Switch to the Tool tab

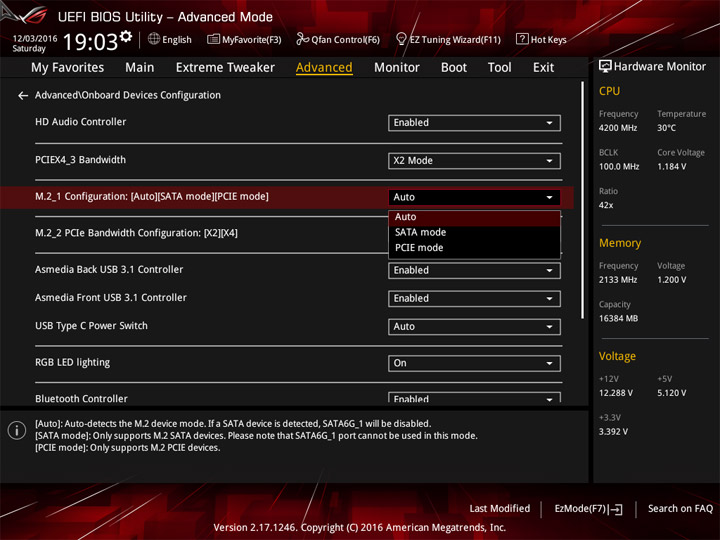click(499, 68)
